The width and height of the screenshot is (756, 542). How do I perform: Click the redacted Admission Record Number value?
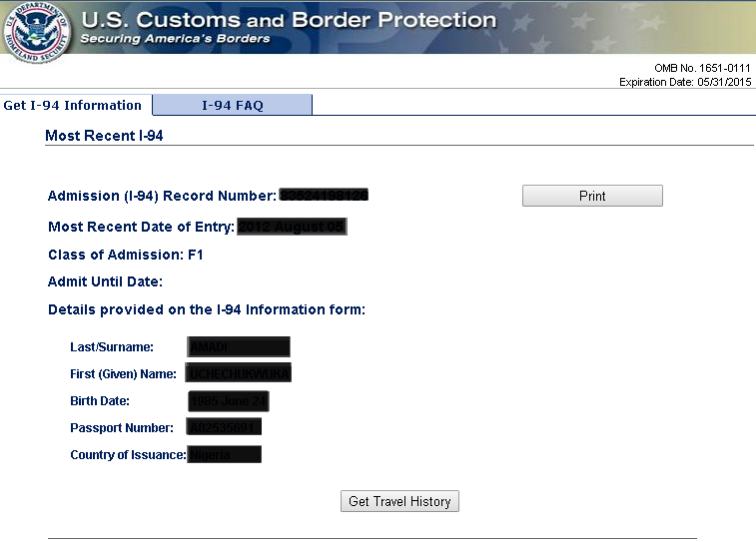tap(325, 196)
